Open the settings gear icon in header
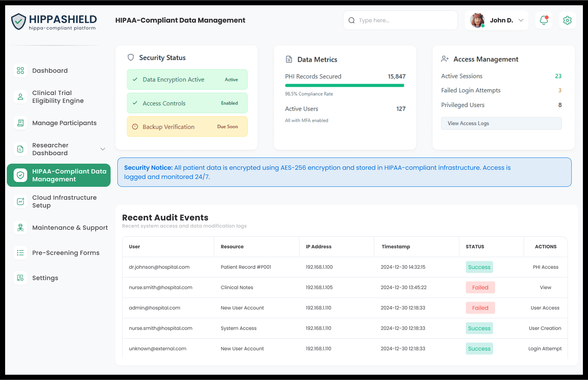The width and height of the screenshot is (588, 380). (x=567, y=20)
